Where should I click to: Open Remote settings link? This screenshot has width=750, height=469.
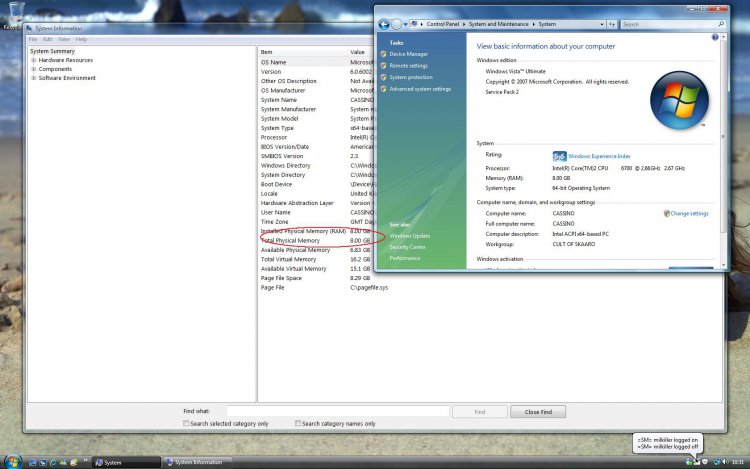tap(408, 65)
